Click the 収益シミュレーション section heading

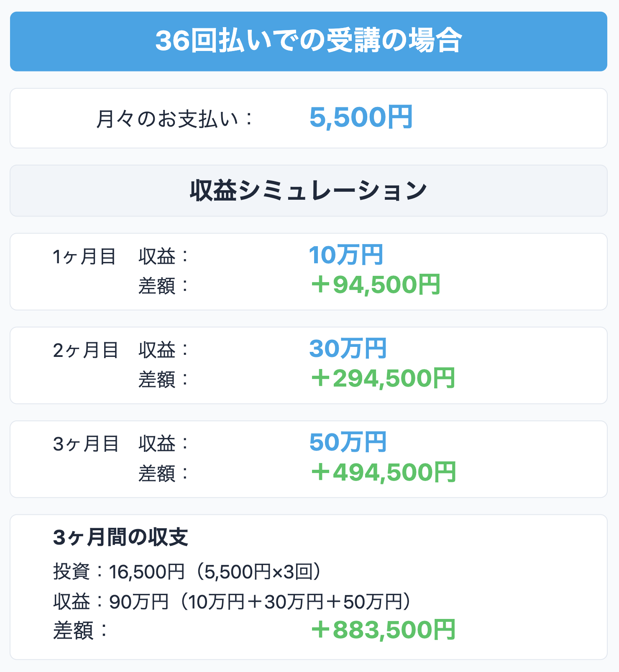point(309,191)
